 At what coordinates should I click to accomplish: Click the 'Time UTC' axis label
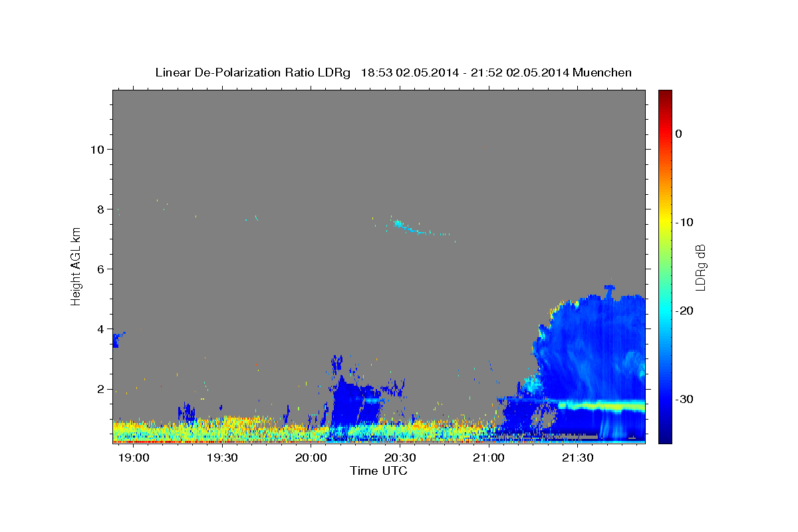pos(378,471)
